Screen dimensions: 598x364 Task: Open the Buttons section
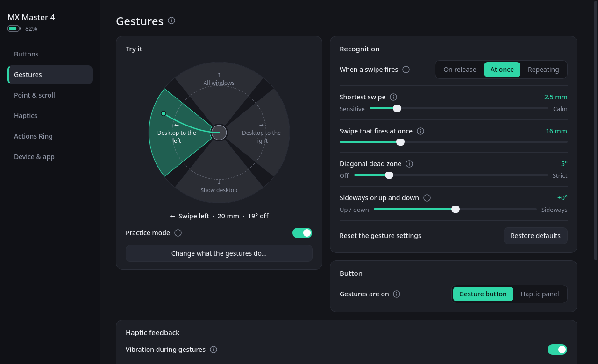pyautogui.click(x=50, y=54)
